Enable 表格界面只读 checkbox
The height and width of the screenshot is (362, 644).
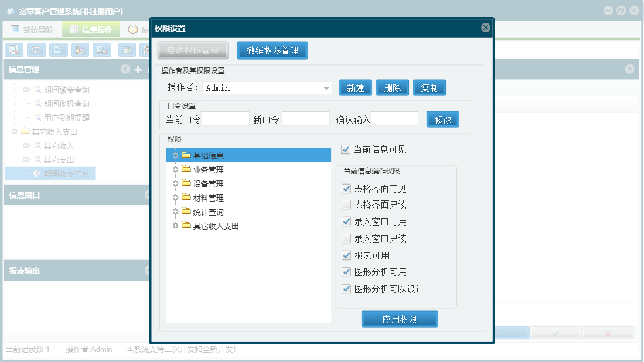coord(346,204)
